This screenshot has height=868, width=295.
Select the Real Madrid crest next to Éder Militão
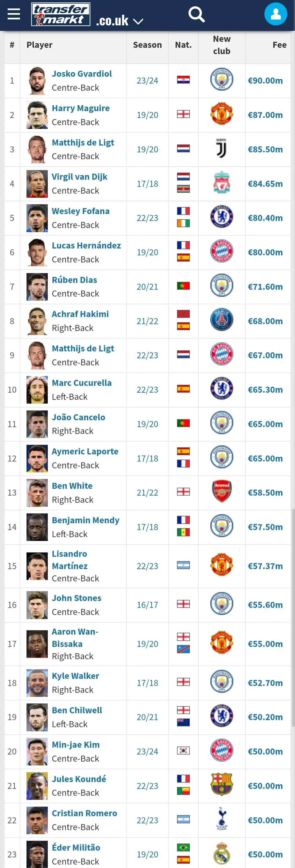coord(222,854)
